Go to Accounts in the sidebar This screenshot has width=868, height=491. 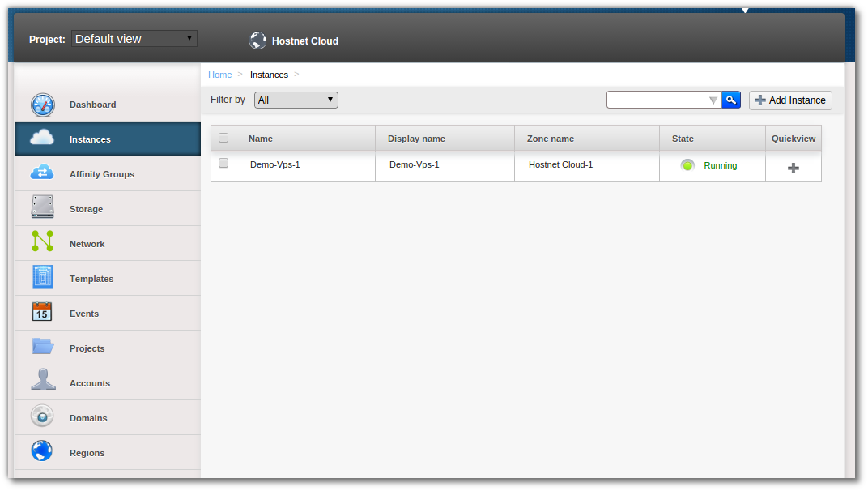89,383
